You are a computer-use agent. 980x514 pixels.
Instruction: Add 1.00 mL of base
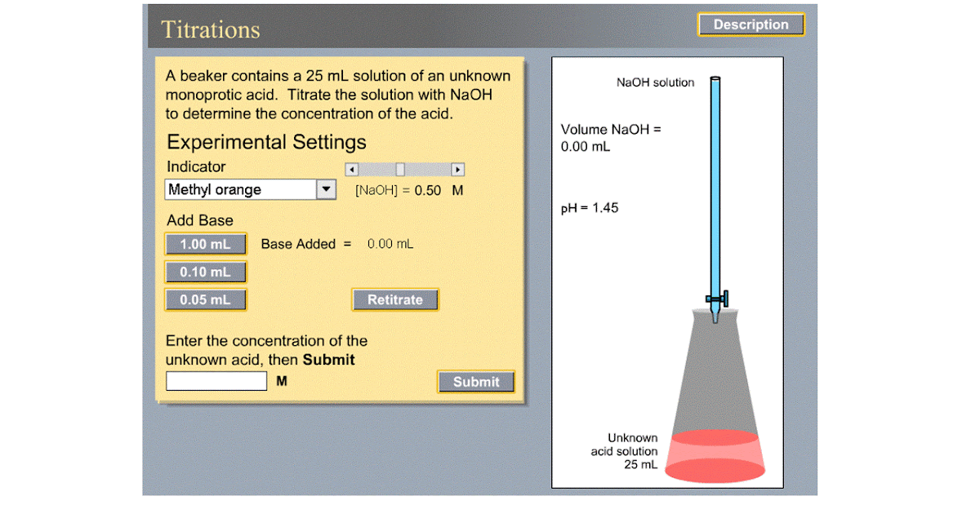205,243
